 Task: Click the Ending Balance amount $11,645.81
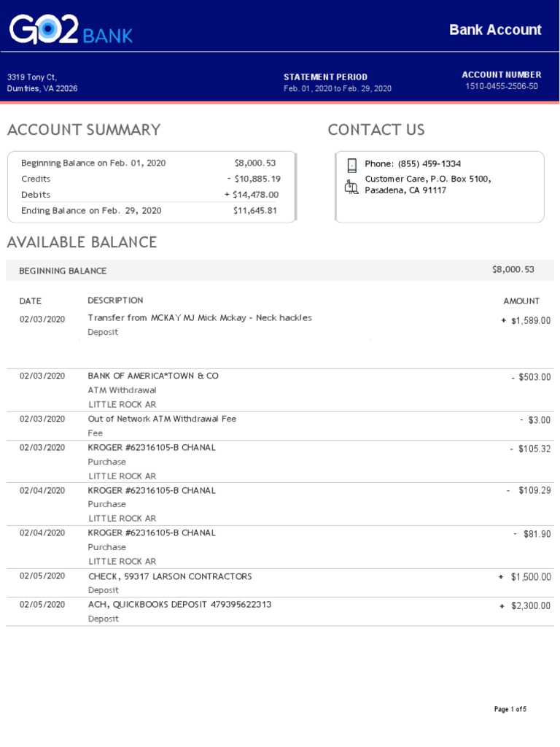pyautogui.click(x=255, y=211)
